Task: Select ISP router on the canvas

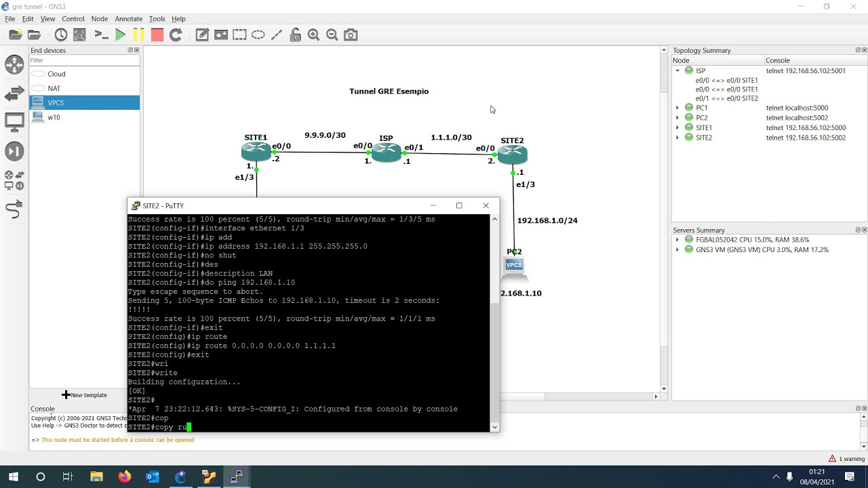Action: 386,153
